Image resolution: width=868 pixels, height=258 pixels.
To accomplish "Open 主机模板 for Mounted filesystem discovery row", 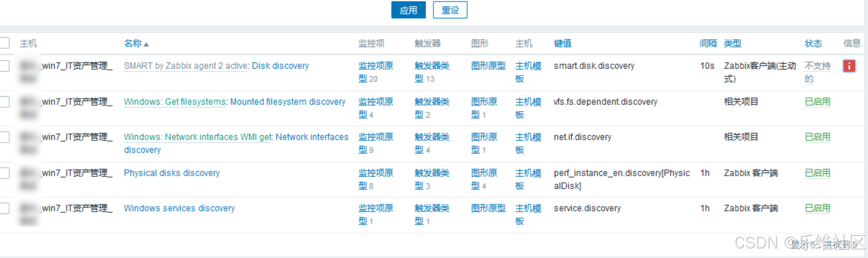I will point(528,108).
